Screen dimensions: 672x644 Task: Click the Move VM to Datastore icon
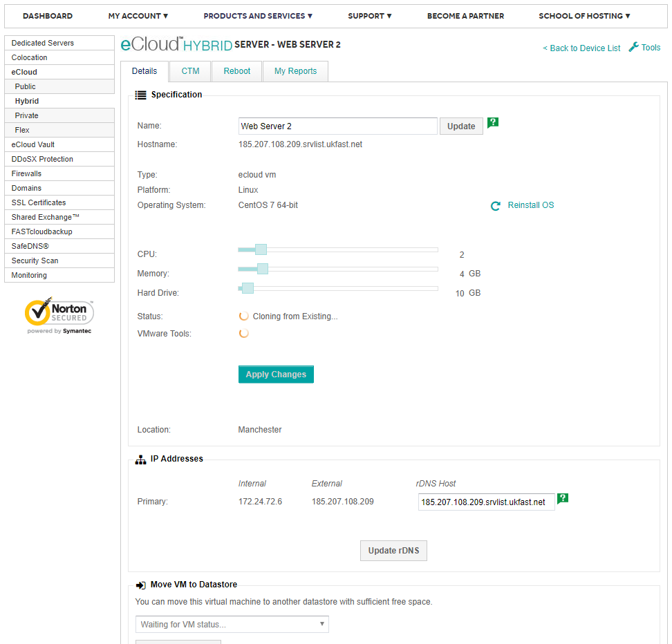coord(140,585)
